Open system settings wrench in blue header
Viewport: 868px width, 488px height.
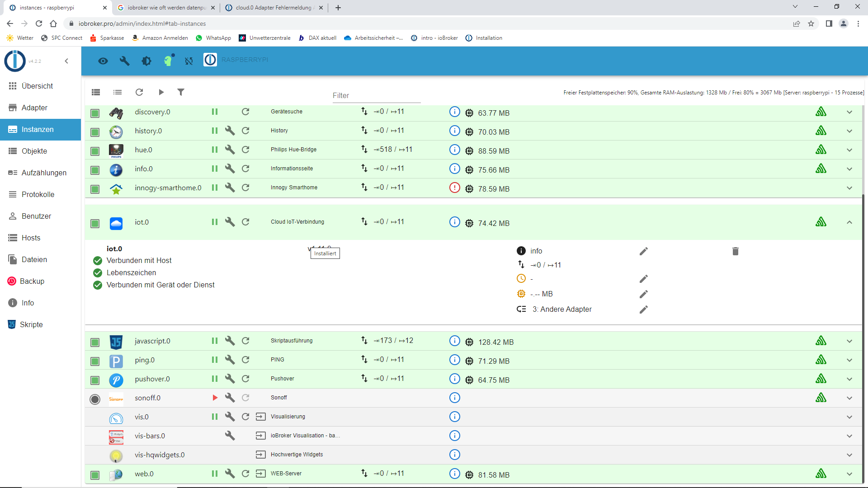click(125, 61)
